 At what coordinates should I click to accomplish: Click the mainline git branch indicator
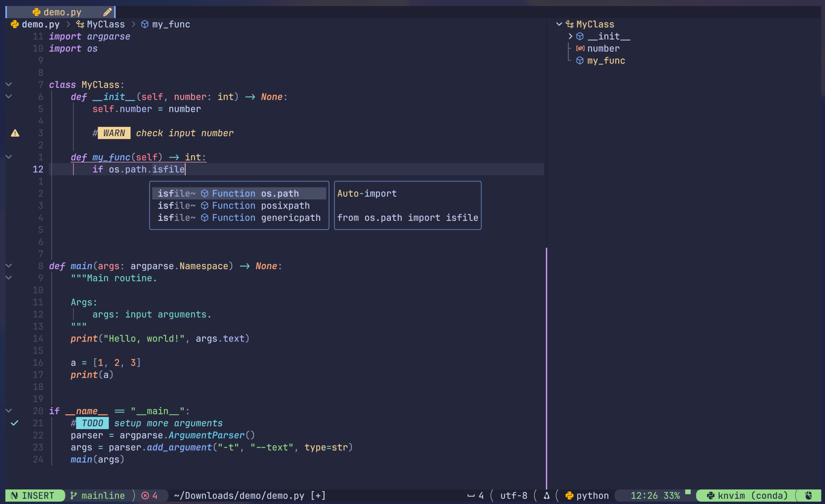click(x=103, y=496)
